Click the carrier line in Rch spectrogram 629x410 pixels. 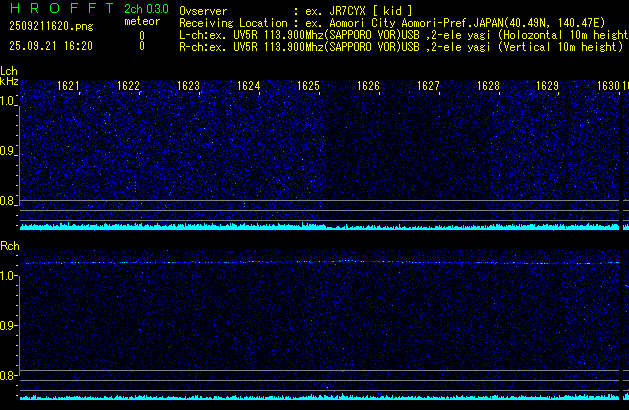coord(320,262)
